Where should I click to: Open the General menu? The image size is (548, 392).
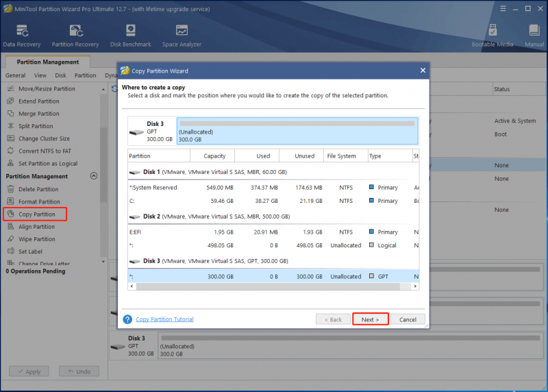[15, 75]
